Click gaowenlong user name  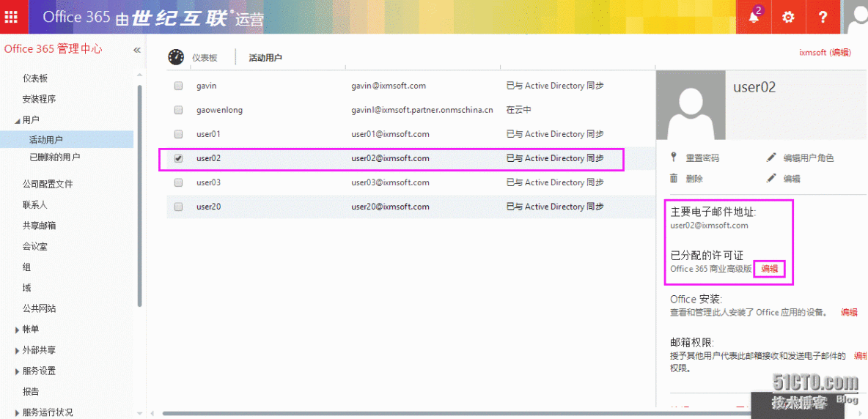pos(219,110)
